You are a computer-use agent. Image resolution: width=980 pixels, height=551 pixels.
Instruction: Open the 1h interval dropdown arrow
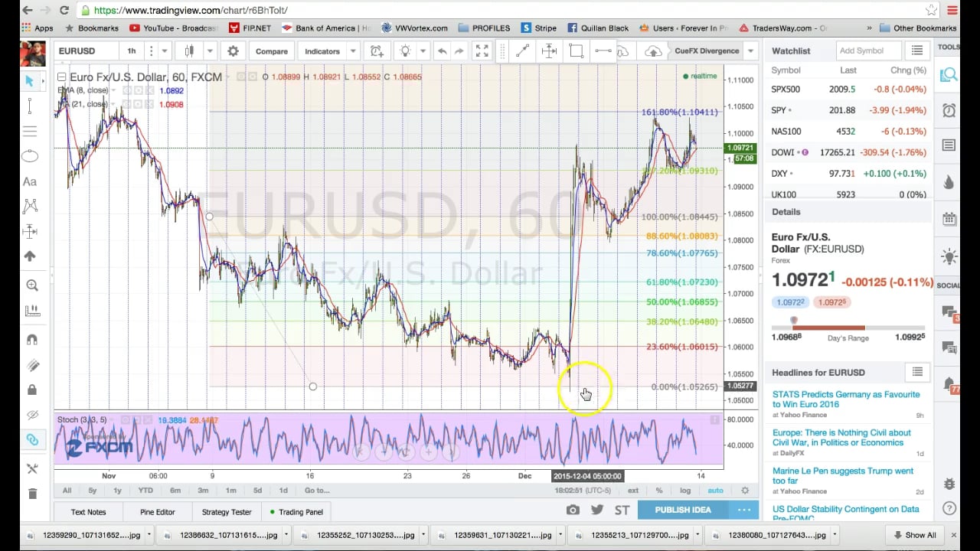pyautogui.click(x=164, y=51)
